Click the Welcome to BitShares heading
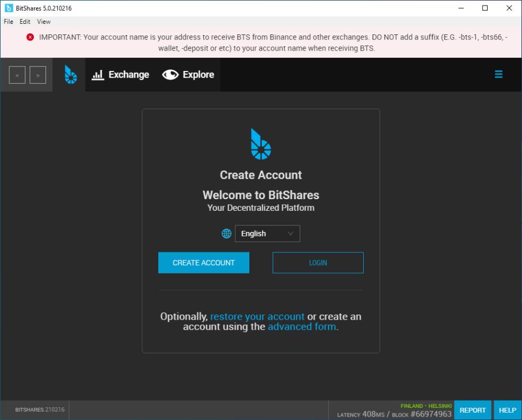This screenshot has height=420, width=522. (x=260, y=195)
